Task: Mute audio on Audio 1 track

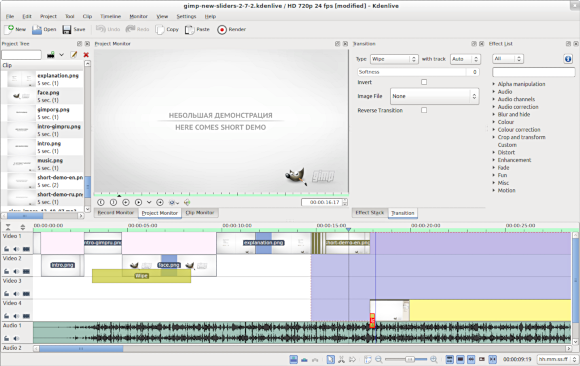Action: 16,338
